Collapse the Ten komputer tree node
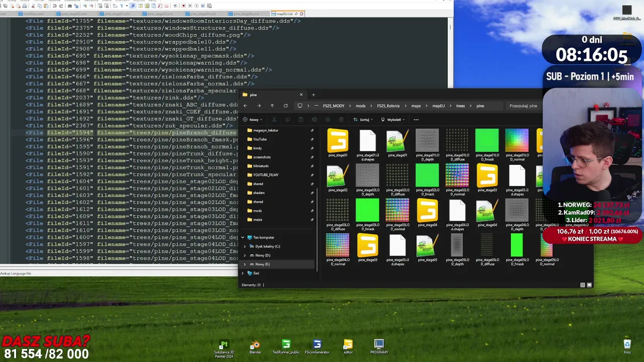The width and height of the screenshot is (644, 362). 243,237
